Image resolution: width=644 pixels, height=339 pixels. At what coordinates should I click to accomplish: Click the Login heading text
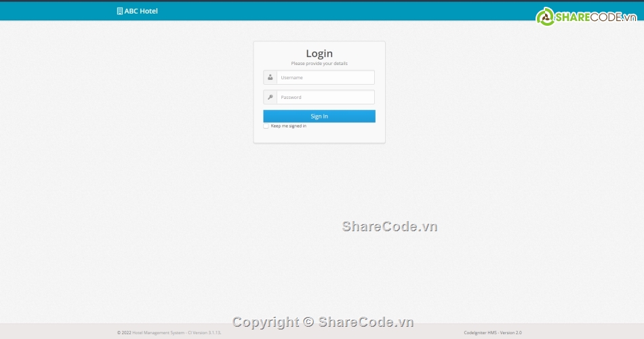[x=319, y=54]
